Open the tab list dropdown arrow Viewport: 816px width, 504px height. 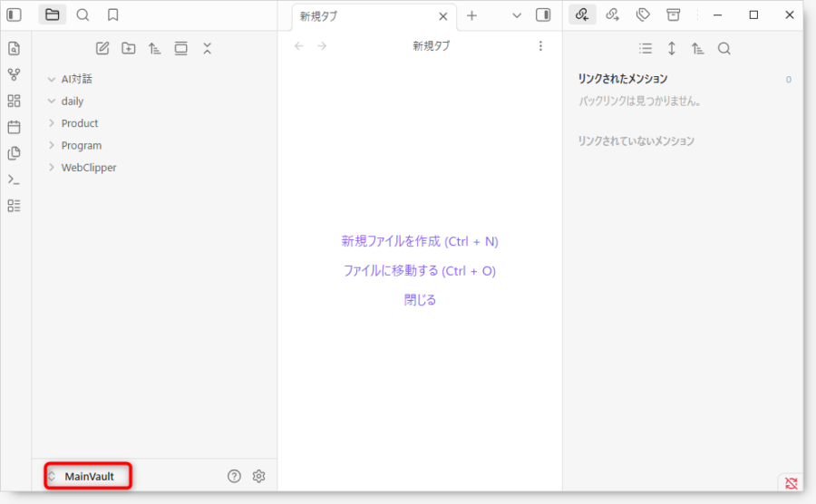pyautogui.click(x=517, y=15)
